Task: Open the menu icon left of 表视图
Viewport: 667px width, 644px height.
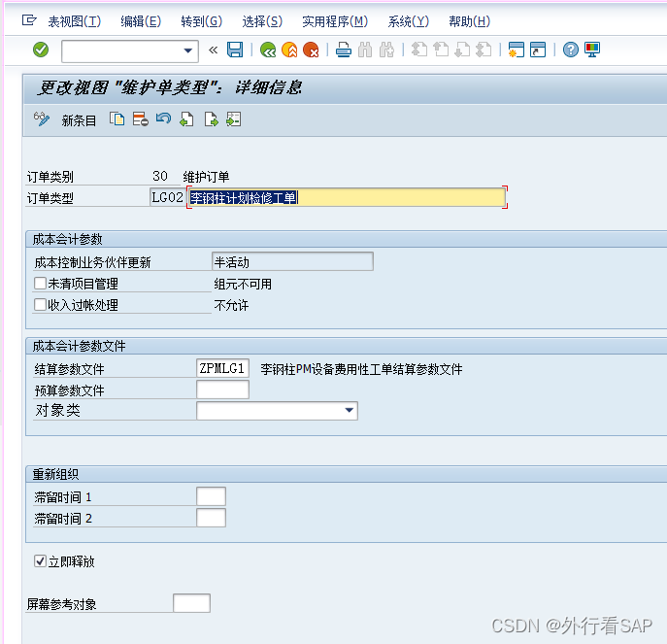Action: 29,20
